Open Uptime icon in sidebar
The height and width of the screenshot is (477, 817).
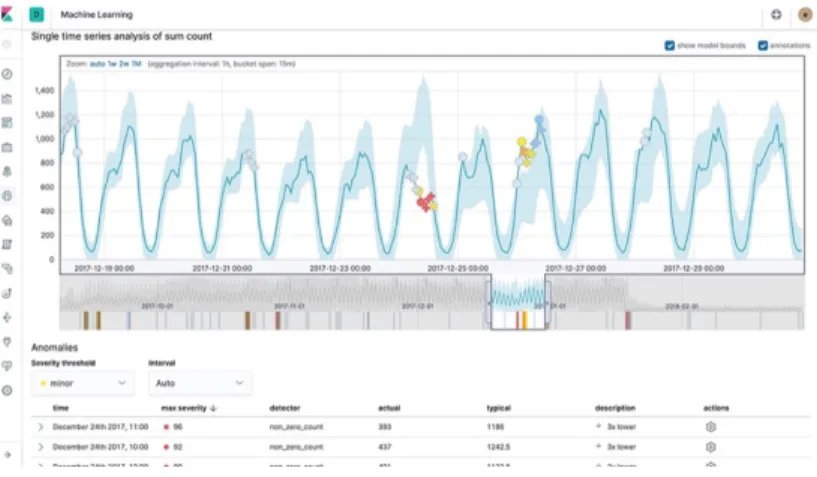tap(7, 293)
